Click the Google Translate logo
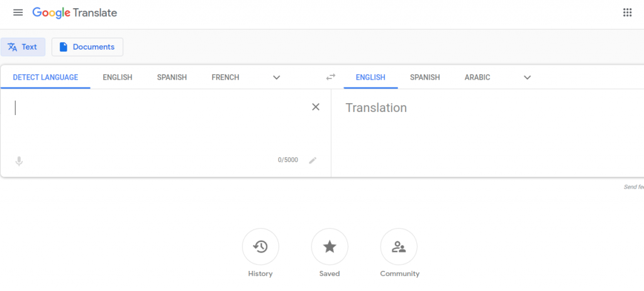The image size is (644, 291). tap(75, 13)
